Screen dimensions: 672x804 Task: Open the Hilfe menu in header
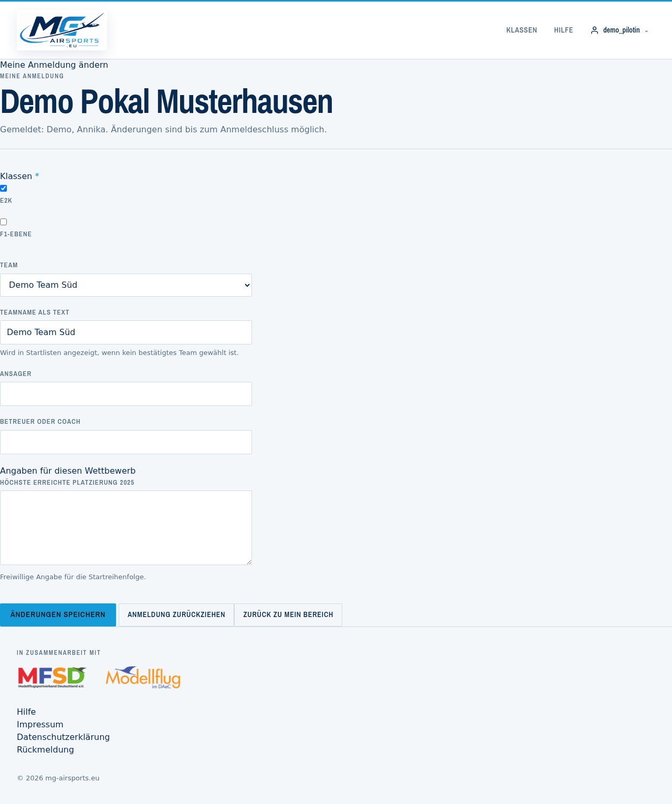point(563,30)
